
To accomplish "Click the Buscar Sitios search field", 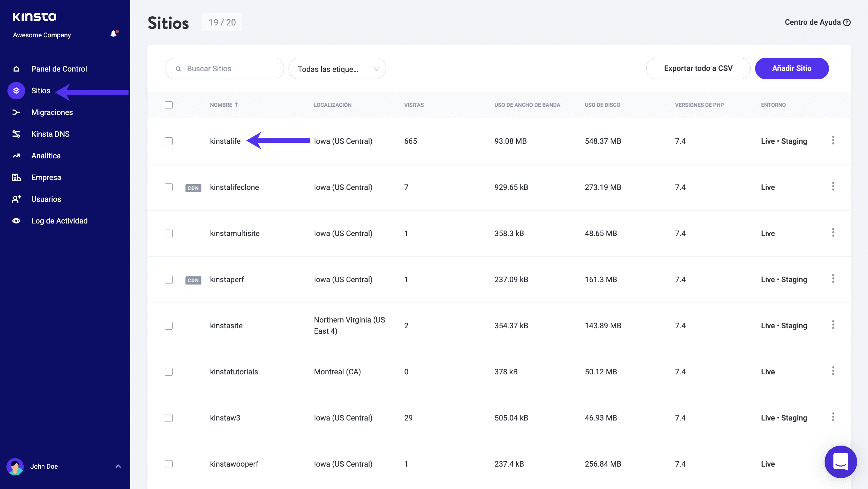I will pyautogui.click(x=224, y=69).
